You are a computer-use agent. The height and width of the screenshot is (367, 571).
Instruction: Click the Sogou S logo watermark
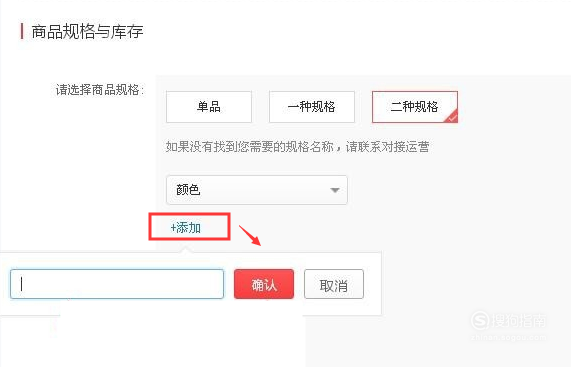[480, 320]
